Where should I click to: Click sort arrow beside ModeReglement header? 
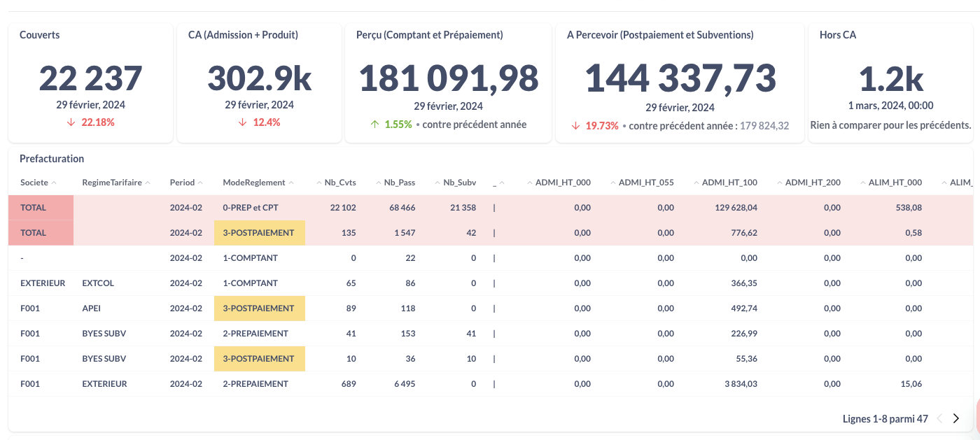[291, 183]
